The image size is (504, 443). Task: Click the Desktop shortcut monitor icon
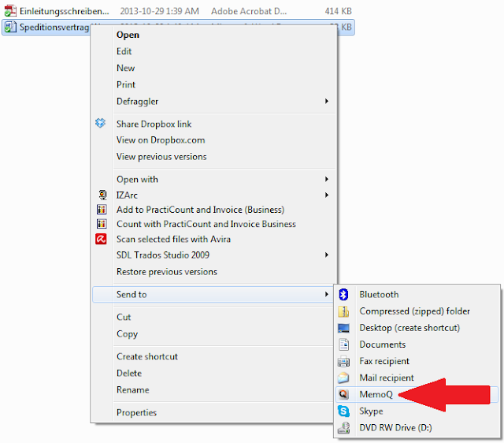(x=343, y=328)
